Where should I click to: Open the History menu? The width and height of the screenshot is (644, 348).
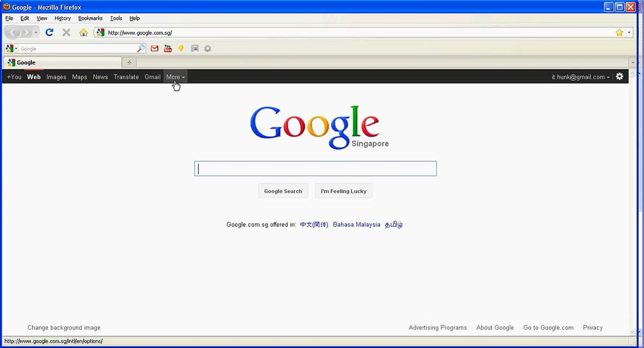(x=62, y=18)
